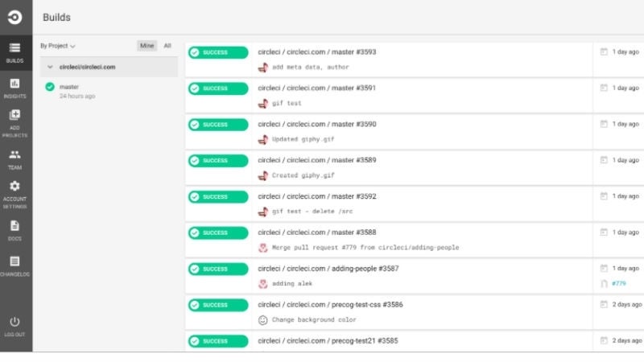Open build link master #3593
Screen dimensions: 644x362
pos(316,52)
